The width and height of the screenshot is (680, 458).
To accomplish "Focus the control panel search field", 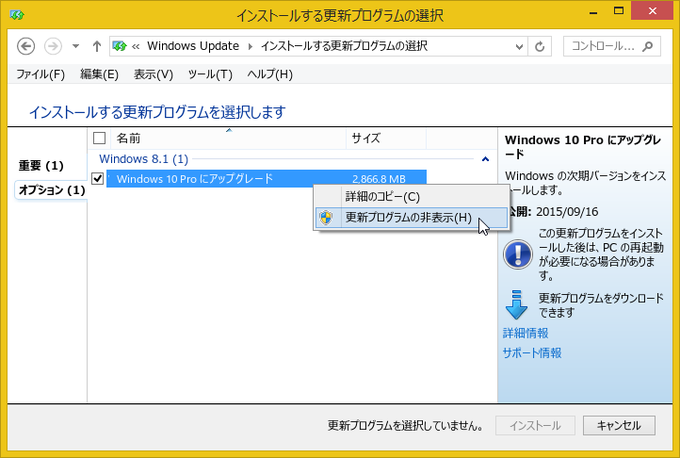I will (611, 46).
